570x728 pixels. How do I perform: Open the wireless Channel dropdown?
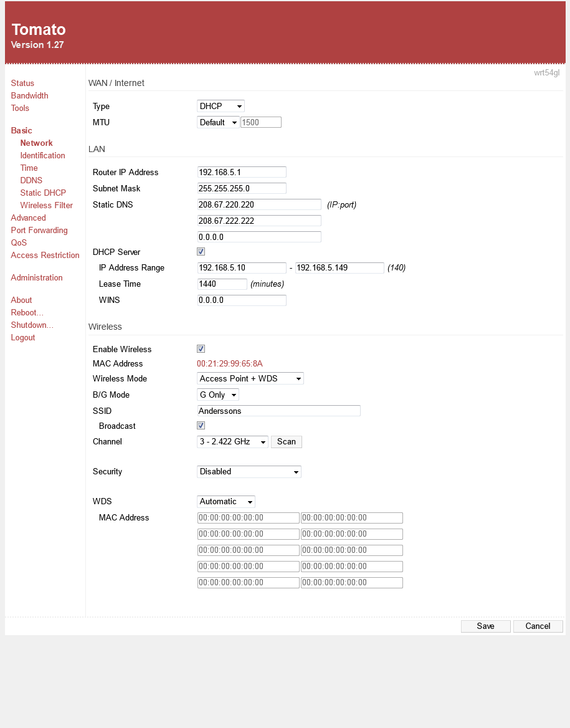(x=232, y=442)
